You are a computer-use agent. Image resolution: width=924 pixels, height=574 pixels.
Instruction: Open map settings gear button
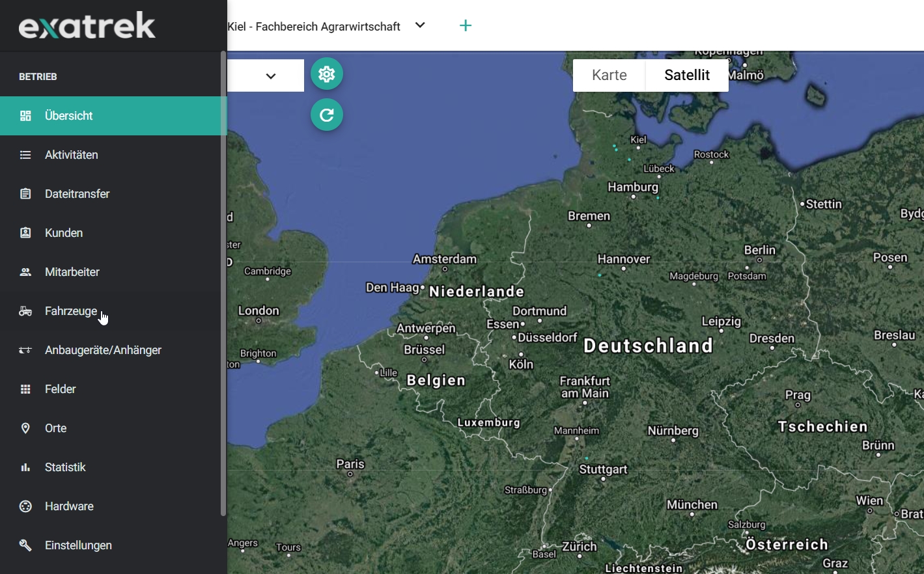pyautogui.click(x=327, y=74)
